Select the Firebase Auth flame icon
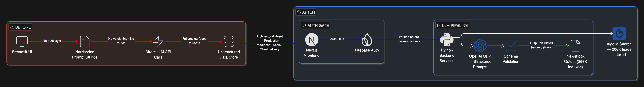The width and height of the screenshot is (644, 87). 366,40
